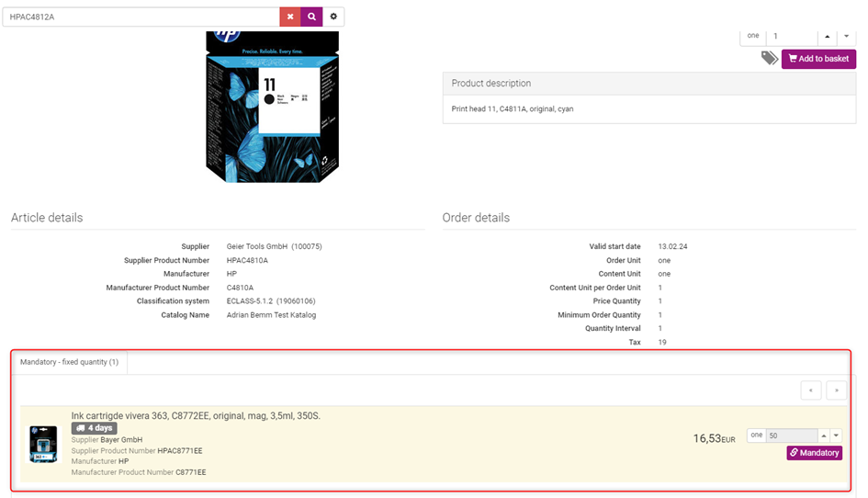Screen dimensions: 868x498
Task: Click the ink cartridge thumbnail image
Action: tap(43, 444)
